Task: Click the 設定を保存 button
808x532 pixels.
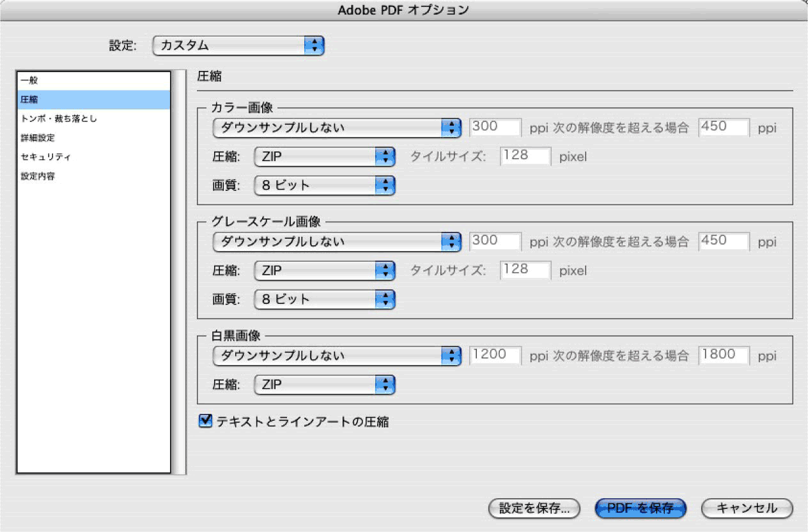Action: [x=532, y=509]
